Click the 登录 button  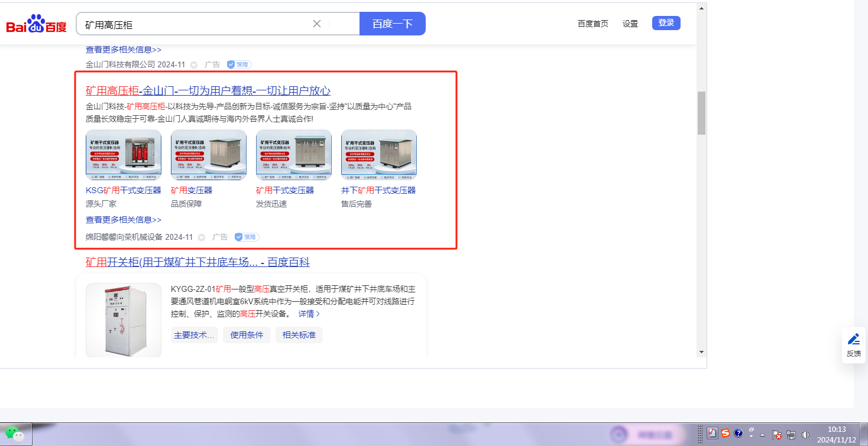pos(666,23)
